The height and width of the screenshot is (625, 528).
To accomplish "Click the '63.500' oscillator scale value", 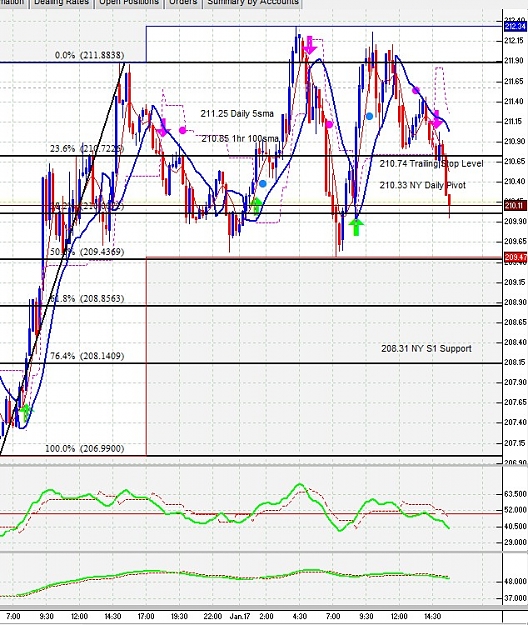I will coord(515,494).
